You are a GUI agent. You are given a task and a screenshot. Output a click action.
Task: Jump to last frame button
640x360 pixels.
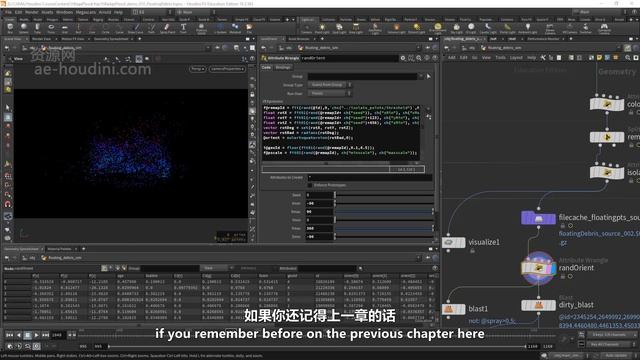45,335
